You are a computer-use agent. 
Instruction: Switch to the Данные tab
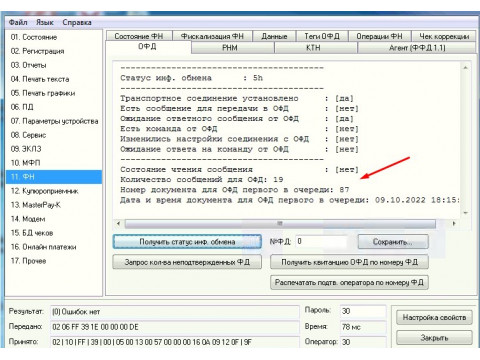pos(274,36)
